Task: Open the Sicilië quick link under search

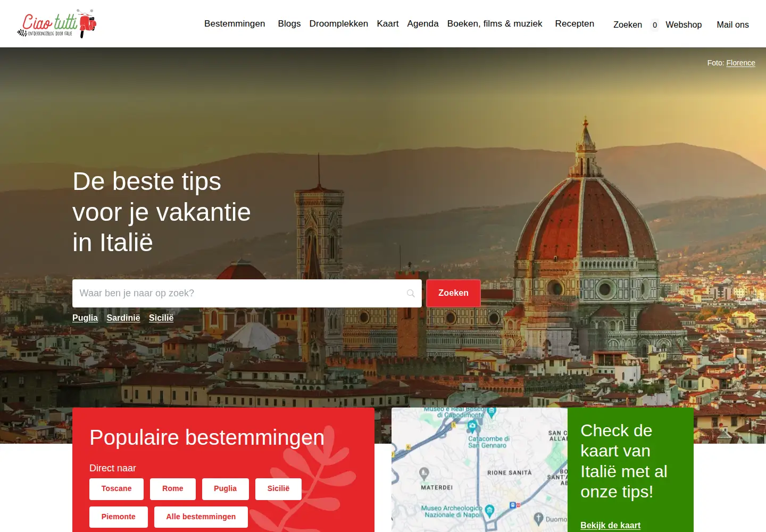Action: [161, 318]
